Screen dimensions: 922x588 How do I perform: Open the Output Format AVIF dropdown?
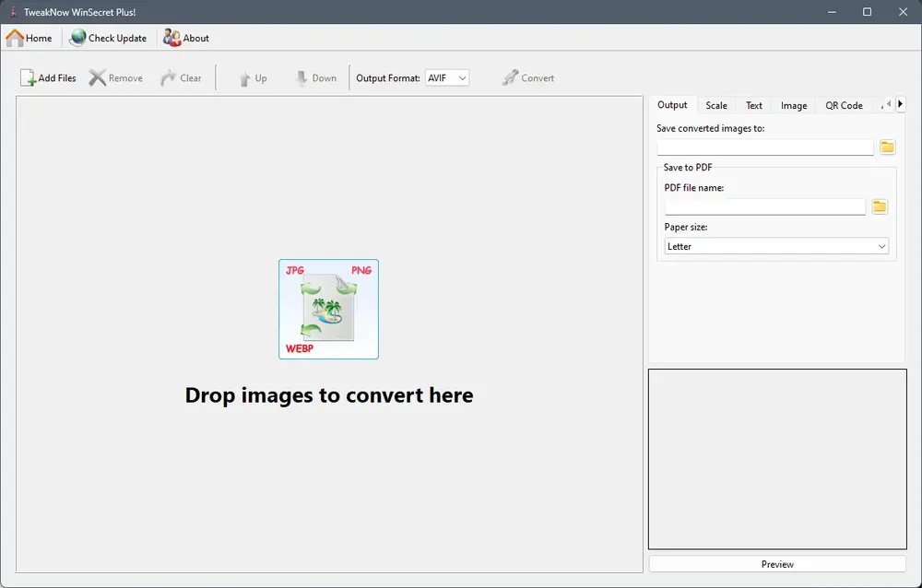tap(447, 77)
